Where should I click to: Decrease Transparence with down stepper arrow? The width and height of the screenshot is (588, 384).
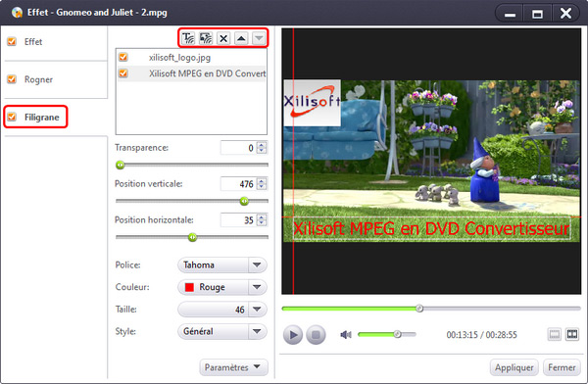point(262,151)
